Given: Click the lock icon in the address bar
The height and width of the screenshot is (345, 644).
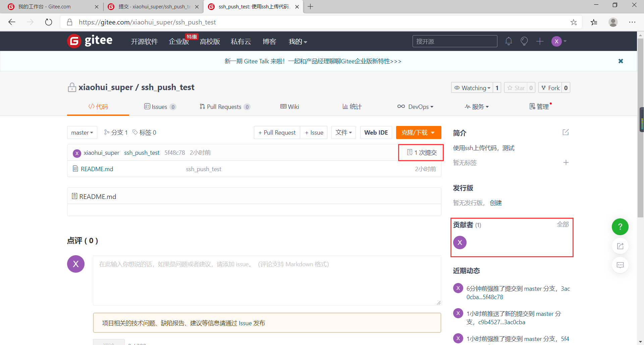Looking at the screenshot, I should pyautogui.click(x=69, y=22).
